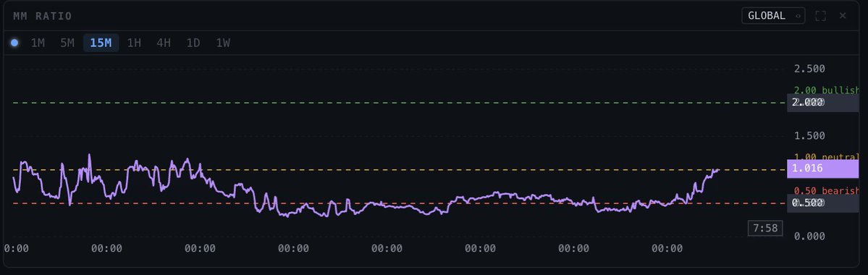This screenshot has width=868, height=275.
Task: Click the '1.00 neutral' yellow label
Action: click(x=827, y=157)
